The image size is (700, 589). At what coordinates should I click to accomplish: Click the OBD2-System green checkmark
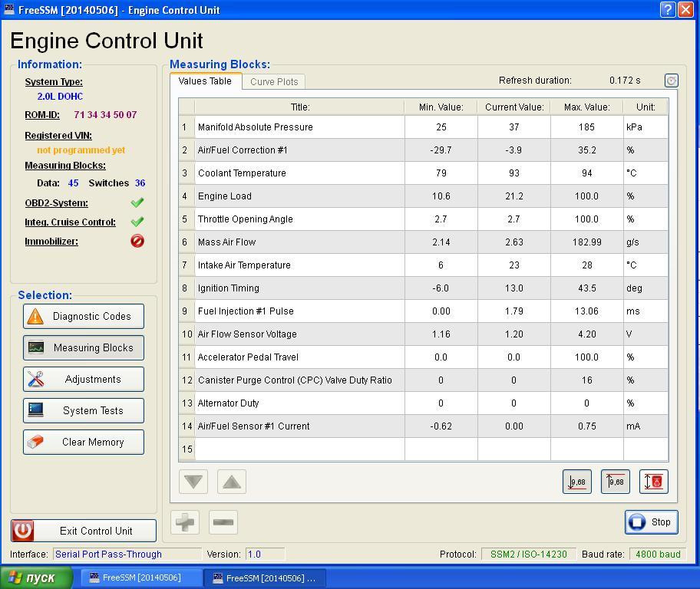tap(137, 203)
